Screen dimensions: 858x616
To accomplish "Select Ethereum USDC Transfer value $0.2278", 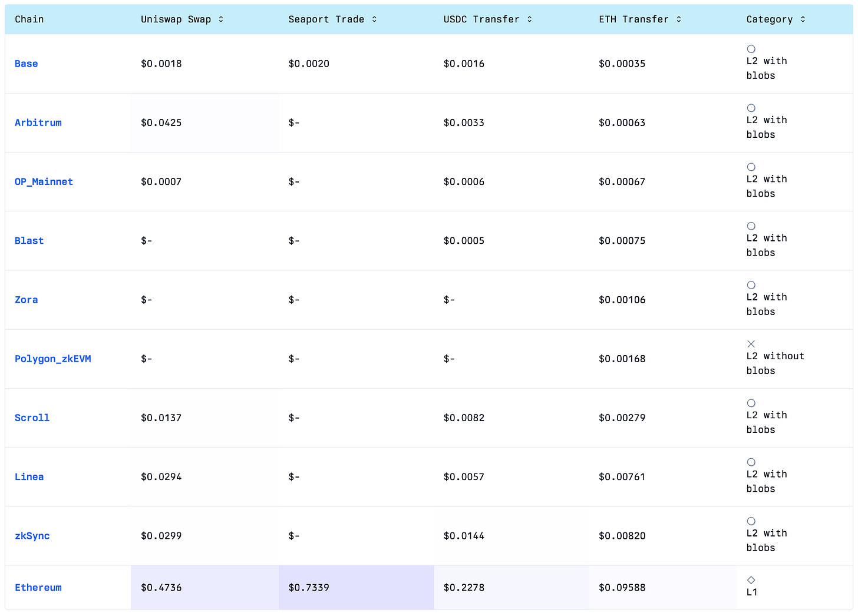I will click(464, 588).
